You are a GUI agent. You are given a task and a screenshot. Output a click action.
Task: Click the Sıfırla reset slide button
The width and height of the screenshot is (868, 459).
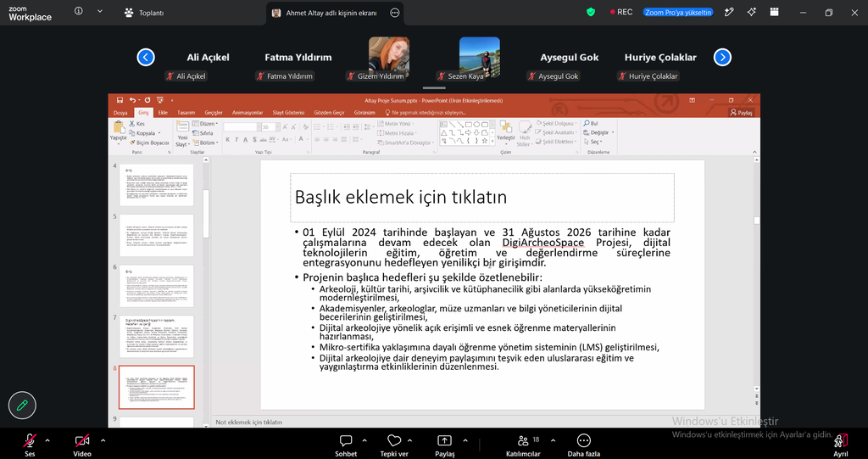203,133
